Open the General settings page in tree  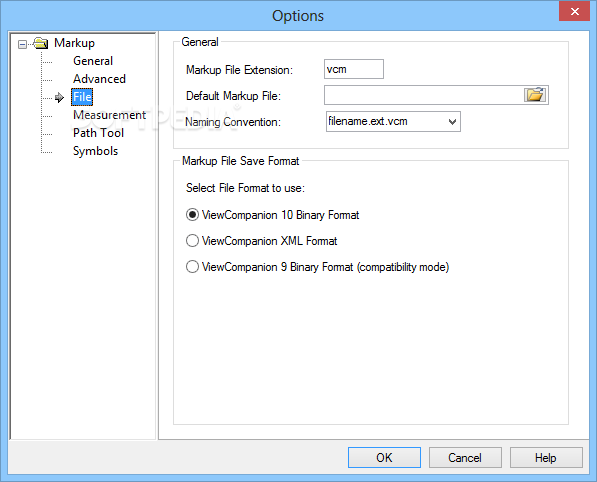pyautogui.click(x=93, y=61)
